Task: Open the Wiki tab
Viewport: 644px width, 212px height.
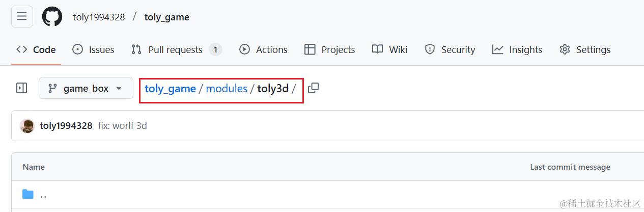Action: [x=389, y=49]
